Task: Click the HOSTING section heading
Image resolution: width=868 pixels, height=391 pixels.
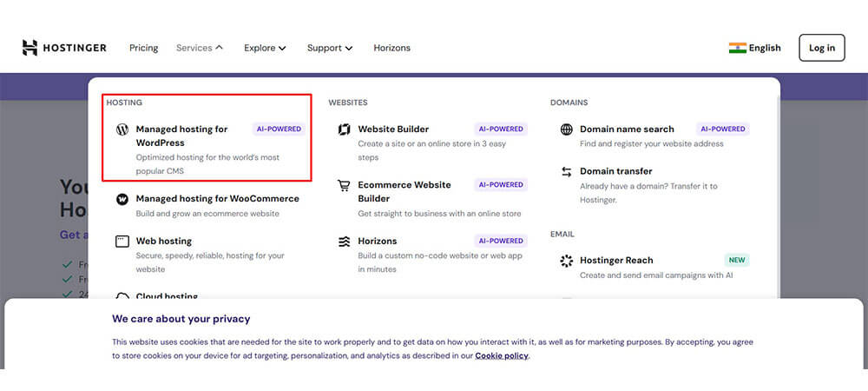Action: 124,103
